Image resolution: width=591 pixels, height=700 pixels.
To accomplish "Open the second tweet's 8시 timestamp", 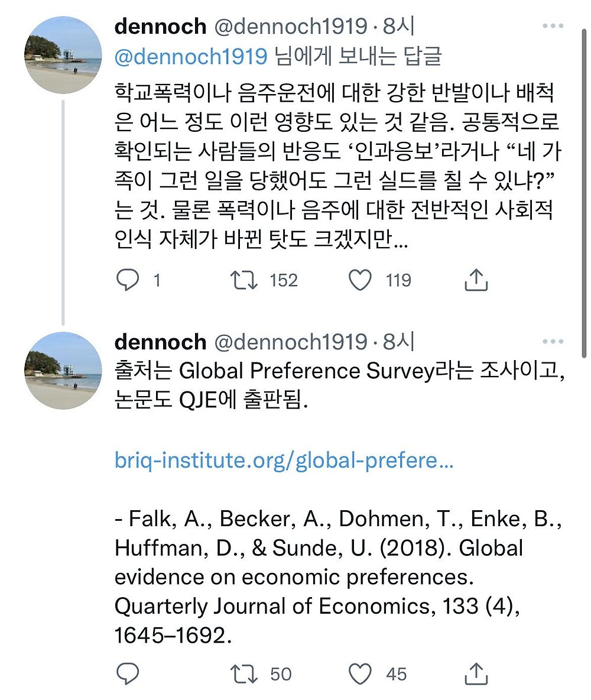I will coord(398,341).
